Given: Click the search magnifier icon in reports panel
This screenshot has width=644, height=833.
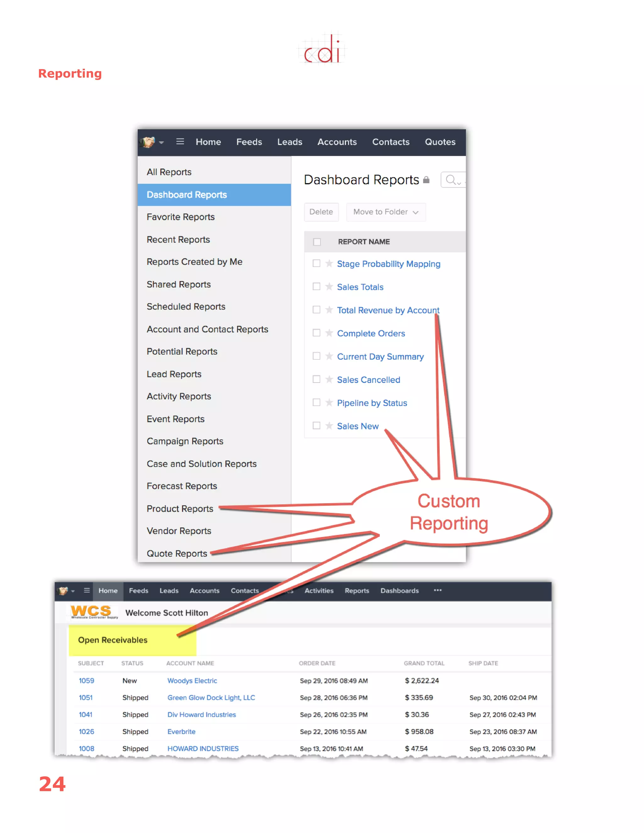Looking at the screenshot, I should 450,179.
